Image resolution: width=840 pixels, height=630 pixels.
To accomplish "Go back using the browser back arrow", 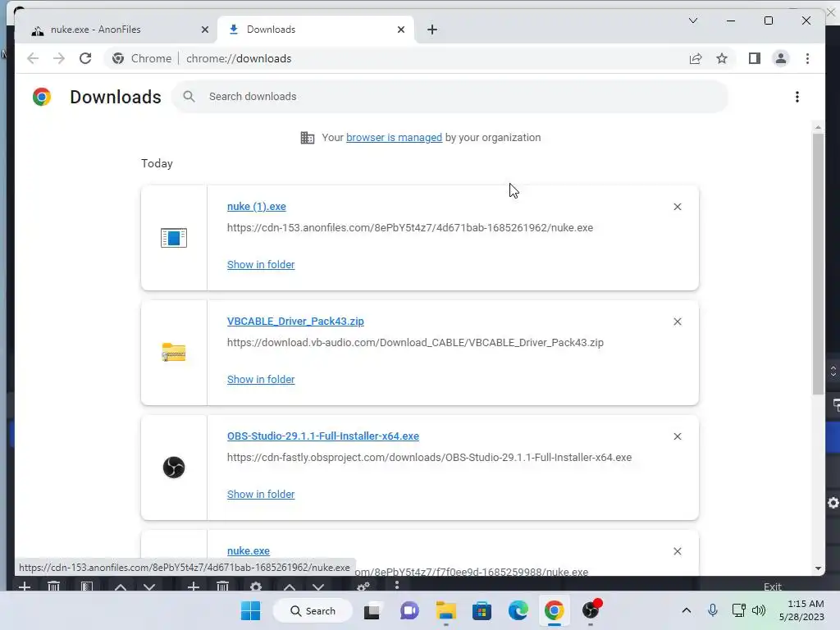I will tap(33, 58).
